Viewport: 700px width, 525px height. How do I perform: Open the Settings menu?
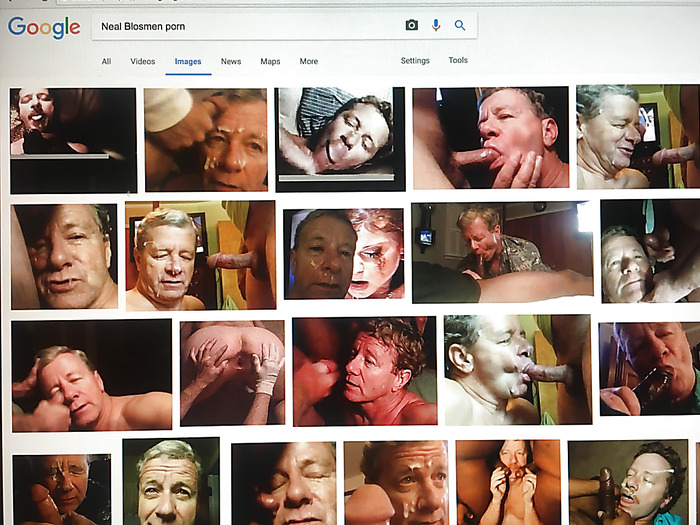[x=415, y=61]
